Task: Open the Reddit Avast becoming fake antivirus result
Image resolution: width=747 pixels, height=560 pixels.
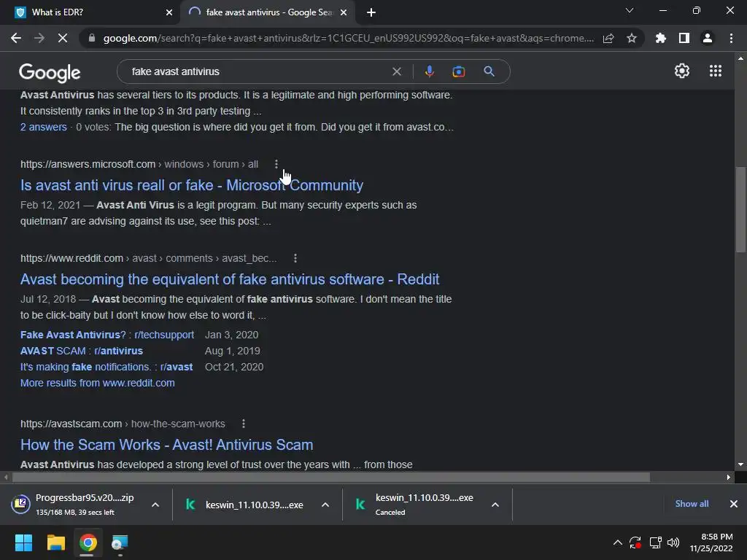Action: (230, 279)
